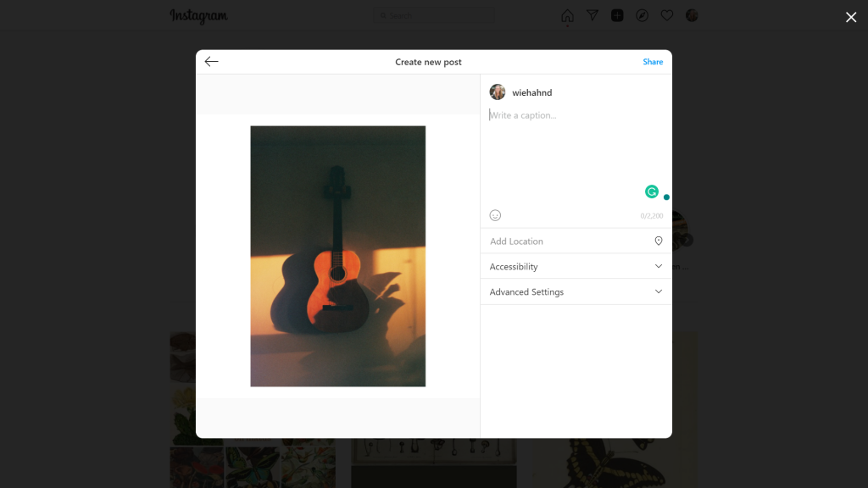
Task: Click the Search box in header
Action: tap(434, 16)
